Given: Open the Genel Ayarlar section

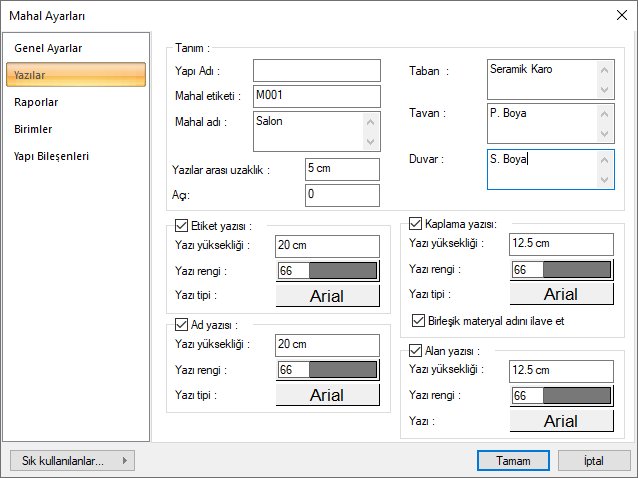Looking at the screenshot, I should pos(48,48).
